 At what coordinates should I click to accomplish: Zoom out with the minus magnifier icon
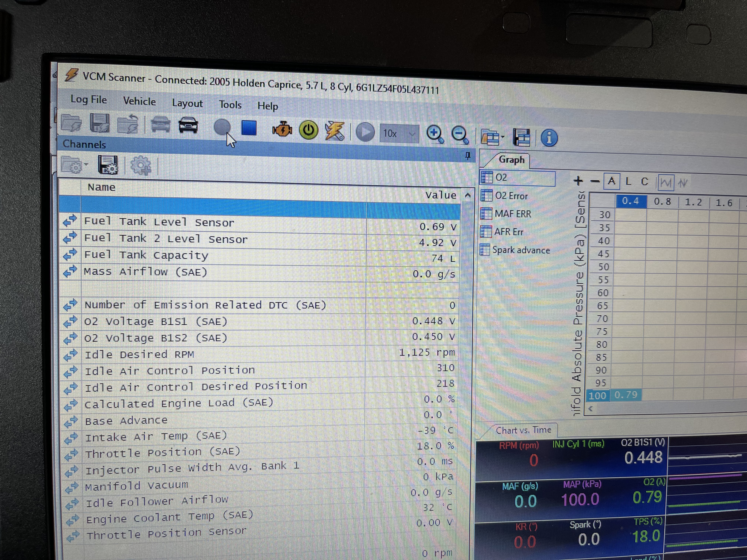tap(460, 135)
